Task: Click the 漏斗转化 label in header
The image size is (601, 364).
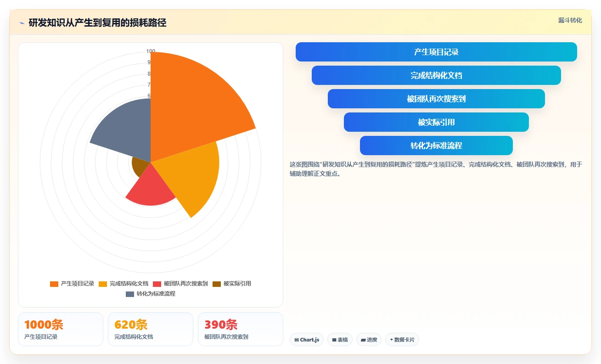Action: (x=570, y=20)
